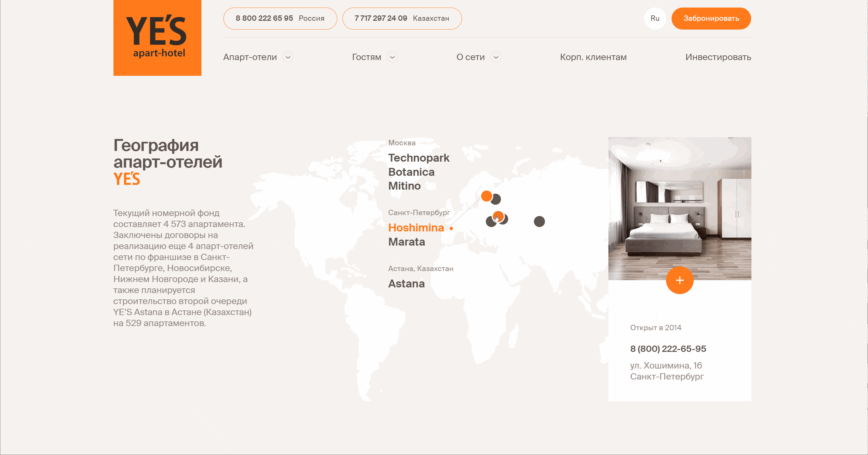
Task: Expand the Апарт-отели menu chevron
Action: 288,57
